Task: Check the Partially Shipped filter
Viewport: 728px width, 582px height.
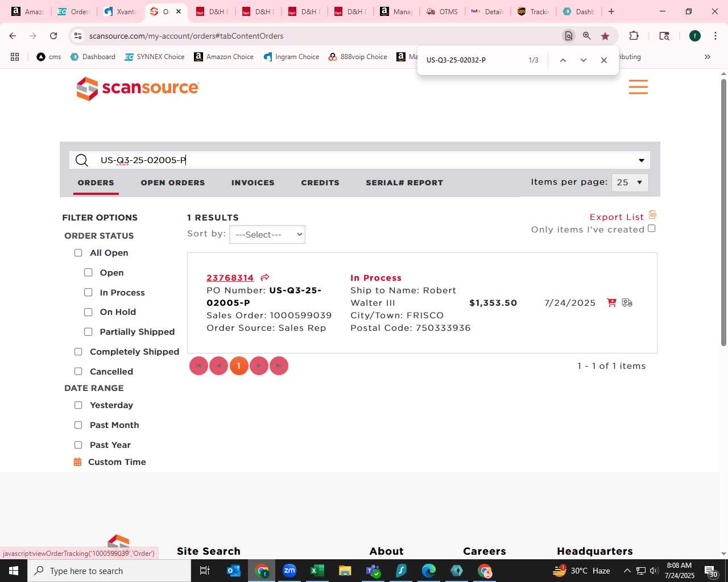Action: 88,332
